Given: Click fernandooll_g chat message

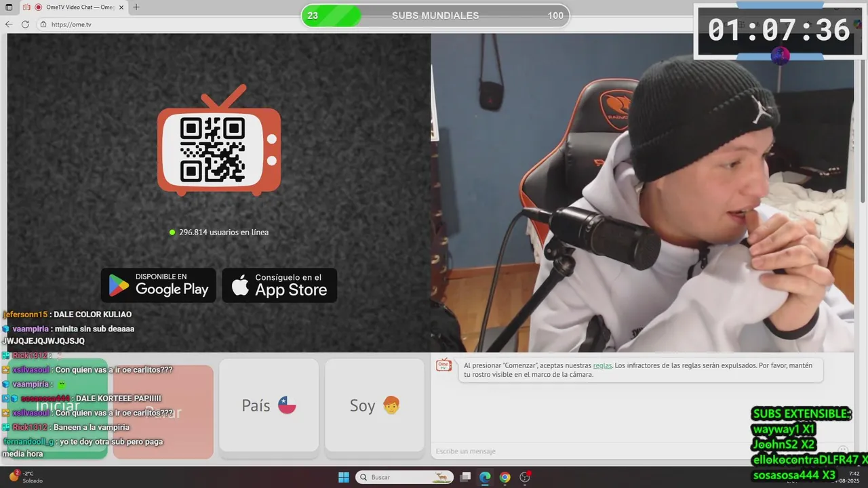Looking at the screenshot, I should coord(83,447).
